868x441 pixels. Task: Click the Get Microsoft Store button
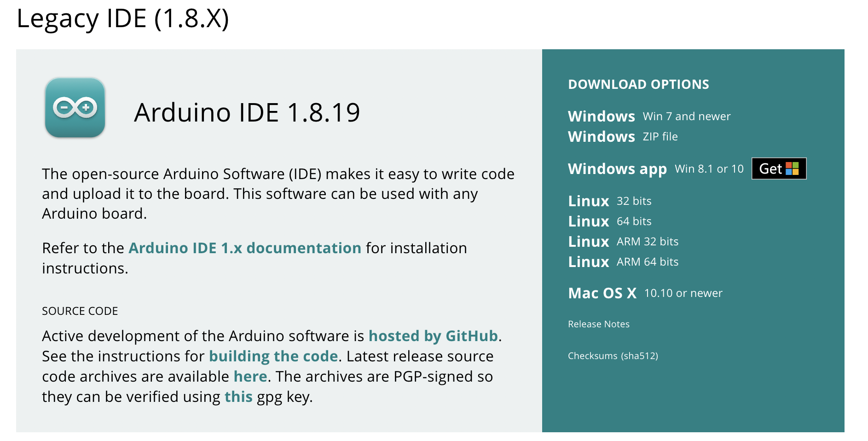tap(779, 168)
